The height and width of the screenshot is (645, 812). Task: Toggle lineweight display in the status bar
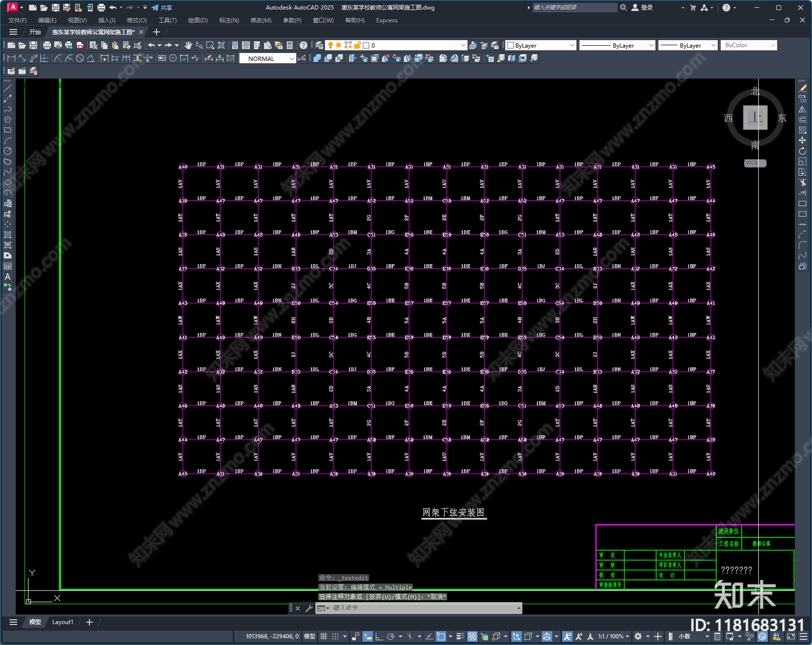point(460,636)
